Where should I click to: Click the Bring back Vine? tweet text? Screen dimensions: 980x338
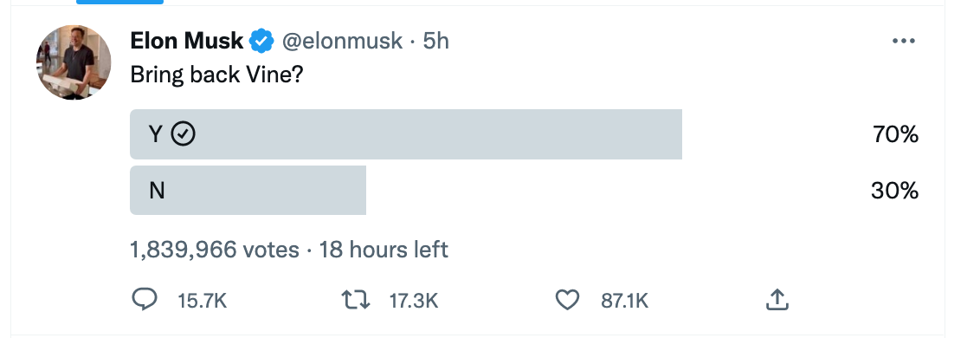(x=216, y=75)
